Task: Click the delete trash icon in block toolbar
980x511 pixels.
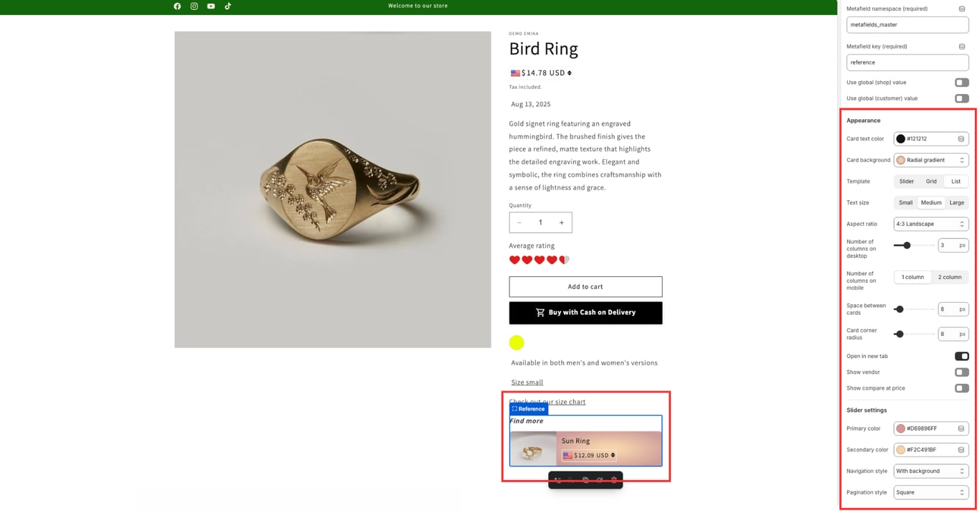Action: tap(614, 480)
